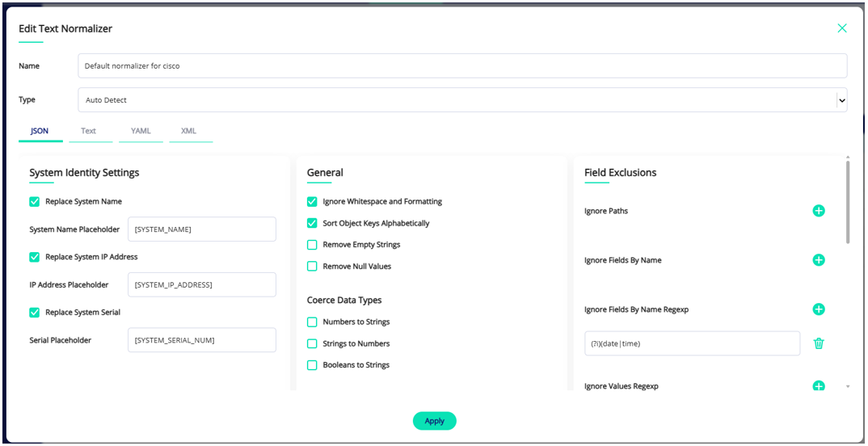Uncheck Replace System IP Address

pos(34,257)
